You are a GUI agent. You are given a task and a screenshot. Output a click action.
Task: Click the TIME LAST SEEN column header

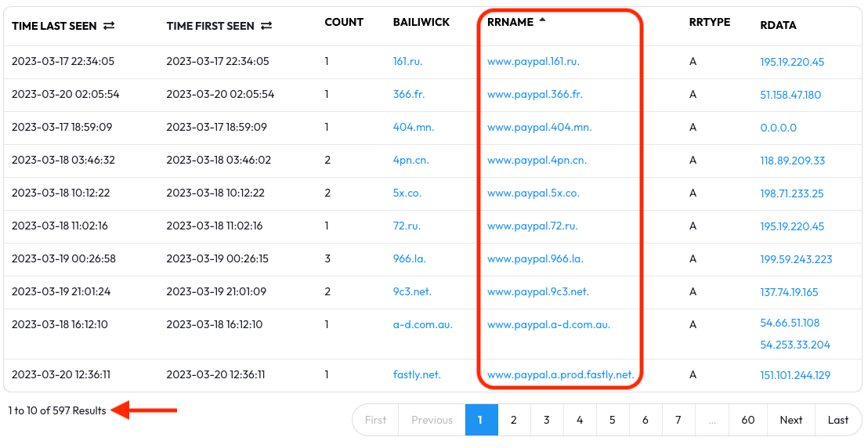[54, 26]
